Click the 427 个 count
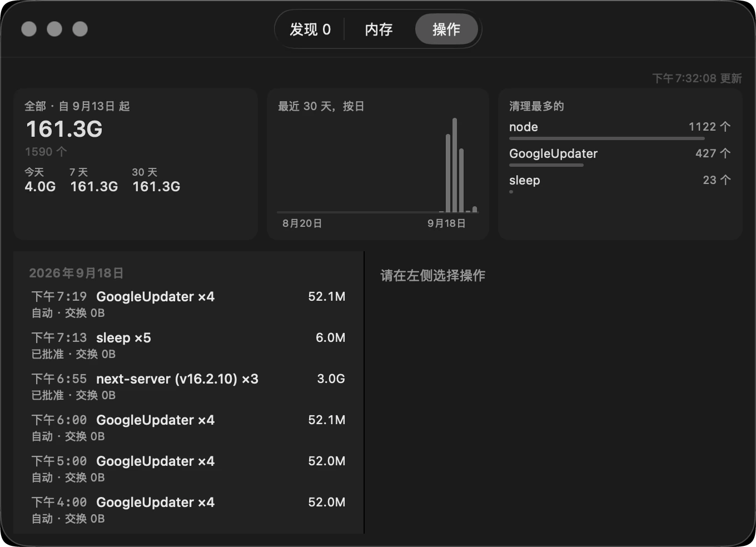The height and width of the screenshot is (547, 756). click(713, 153)
